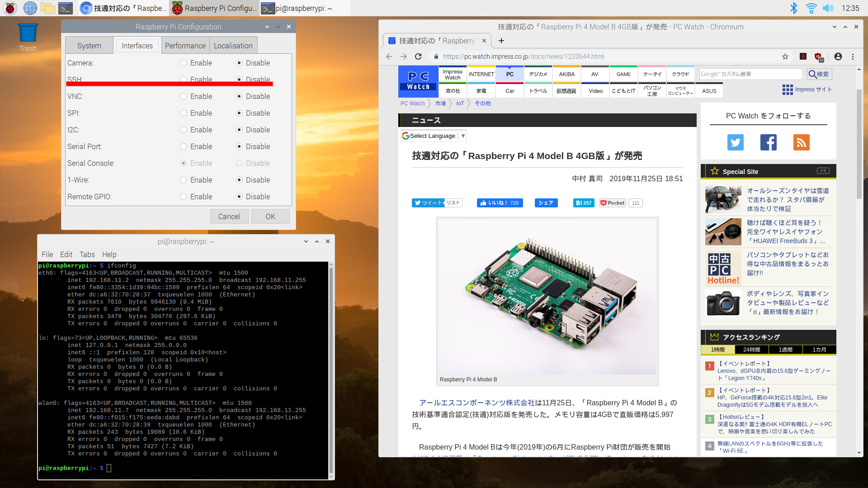Follow PC Watch on Twitter via its icon

click(735, 142)
